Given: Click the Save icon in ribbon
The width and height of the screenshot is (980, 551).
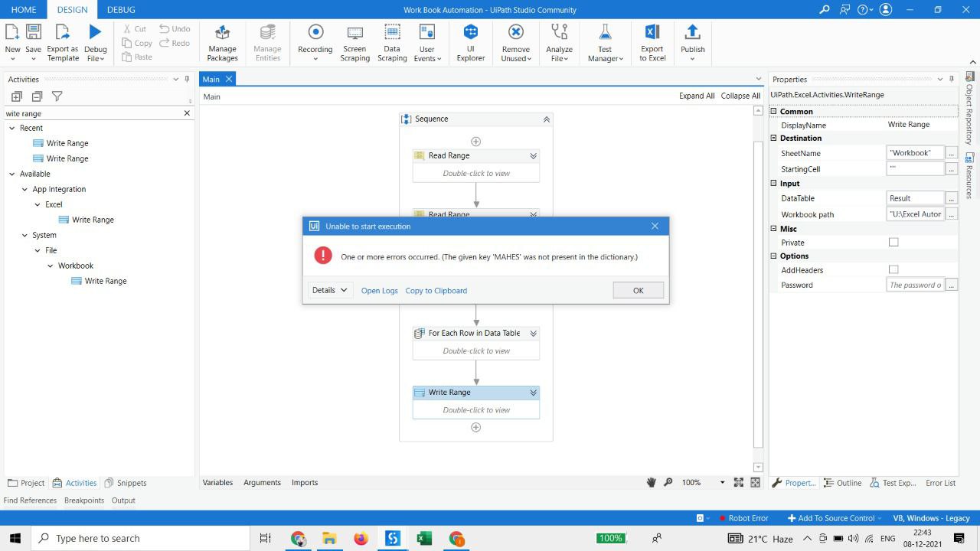Looking at the screenshot, I should click(x=33, y=32).
